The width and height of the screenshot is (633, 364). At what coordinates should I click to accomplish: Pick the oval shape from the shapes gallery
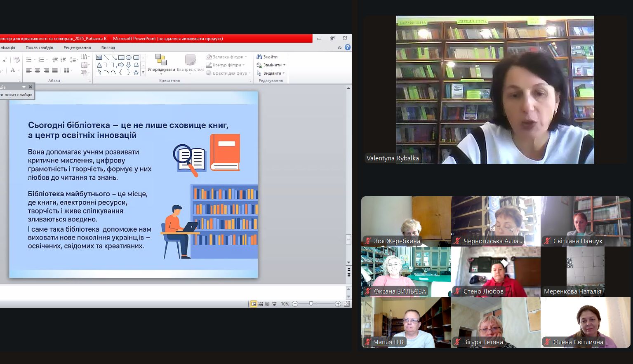tap(129, 58)
